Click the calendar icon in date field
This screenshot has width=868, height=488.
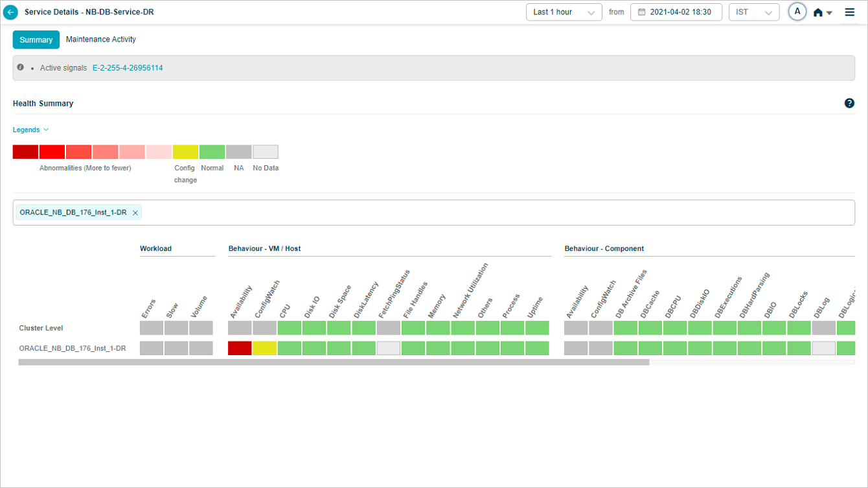[642, 12]
